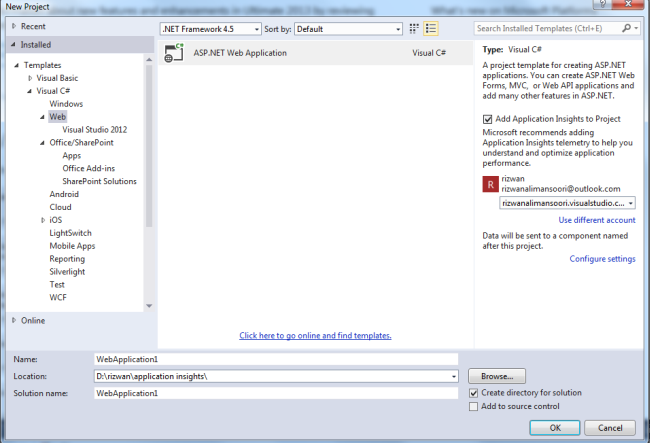This screenshot has height=443, width=650.
Task: Select Windows under Visual C#
Action: (x=66, y=104)
